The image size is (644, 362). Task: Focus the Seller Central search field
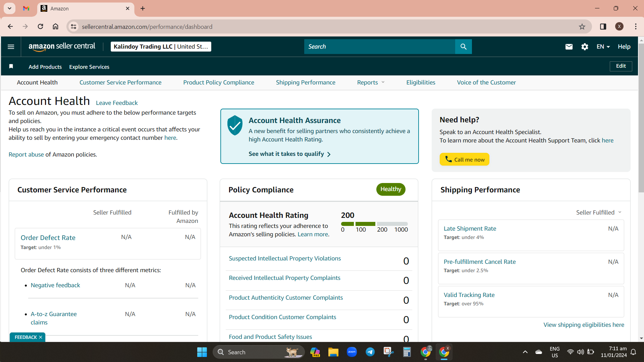pos(379,47)
